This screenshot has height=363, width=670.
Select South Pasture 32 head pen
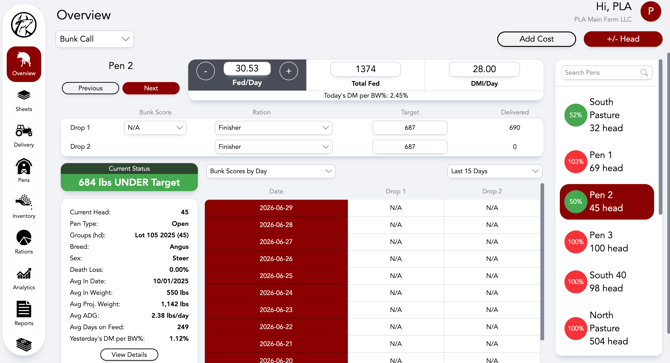tap(607, 115)
